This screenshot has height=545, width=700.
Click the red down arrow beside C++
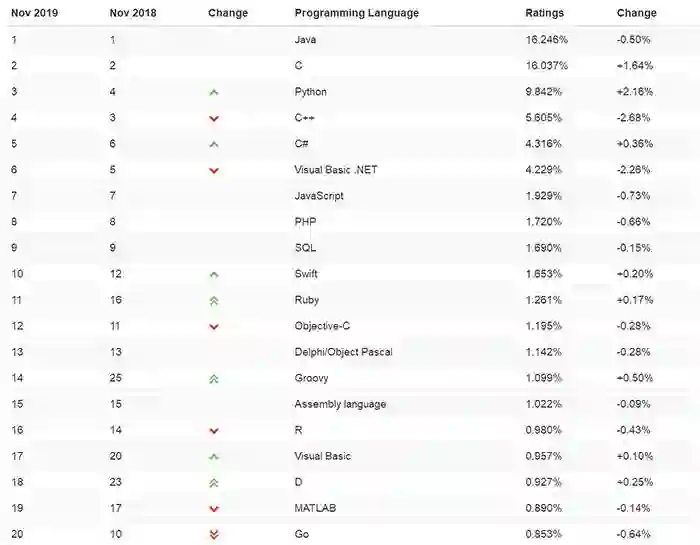click(x=214, y=118)
